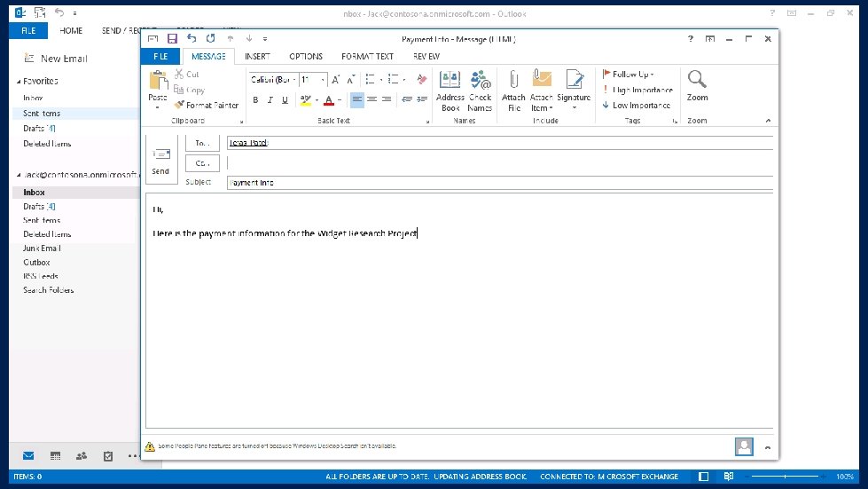The height and width of the screenshot is (489, 868).
Task: Align text right
Action: (387, 99)
